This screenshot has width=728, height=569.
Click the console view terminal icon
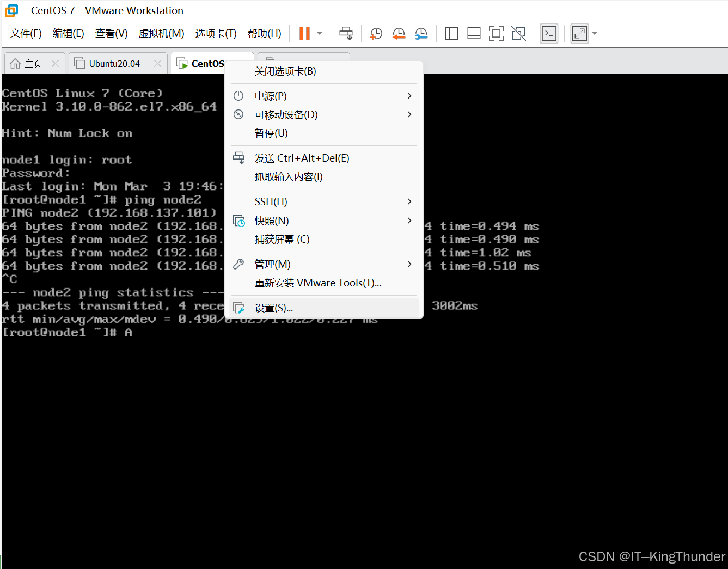(x=549, y=34)
